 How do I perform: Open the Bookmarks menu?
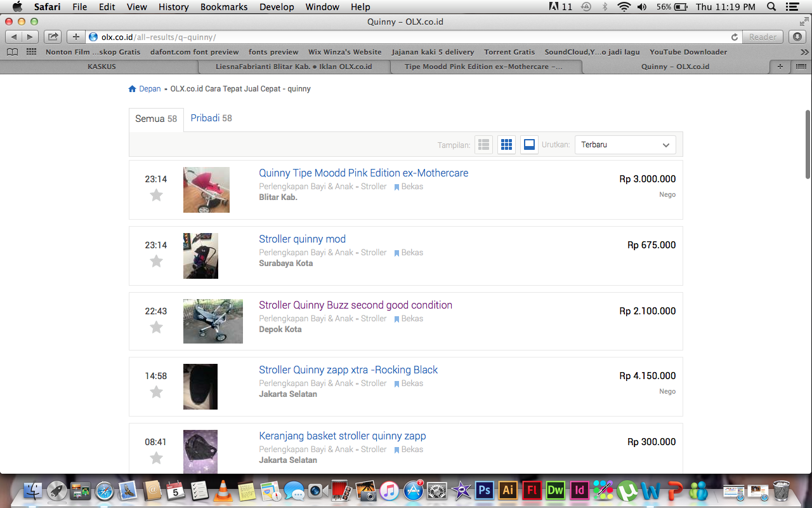(x=223, y=7)
